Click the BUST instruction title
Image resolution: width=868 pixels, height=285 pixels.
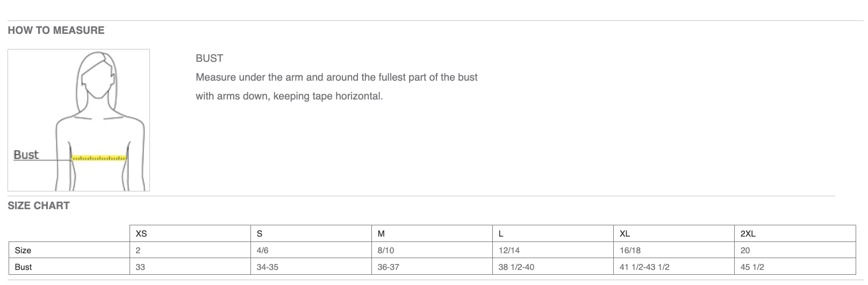click(209, 58)
